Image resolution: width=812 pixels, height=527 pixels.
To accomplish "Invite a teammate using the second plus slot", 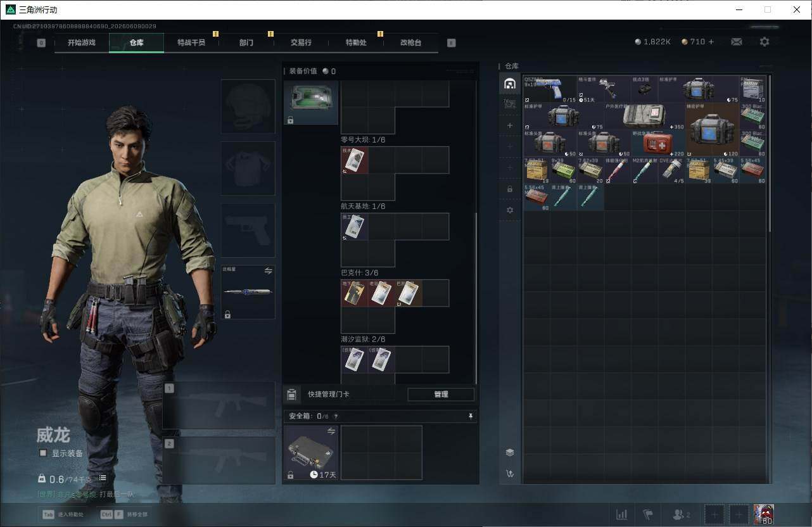I will pos(739,514).
